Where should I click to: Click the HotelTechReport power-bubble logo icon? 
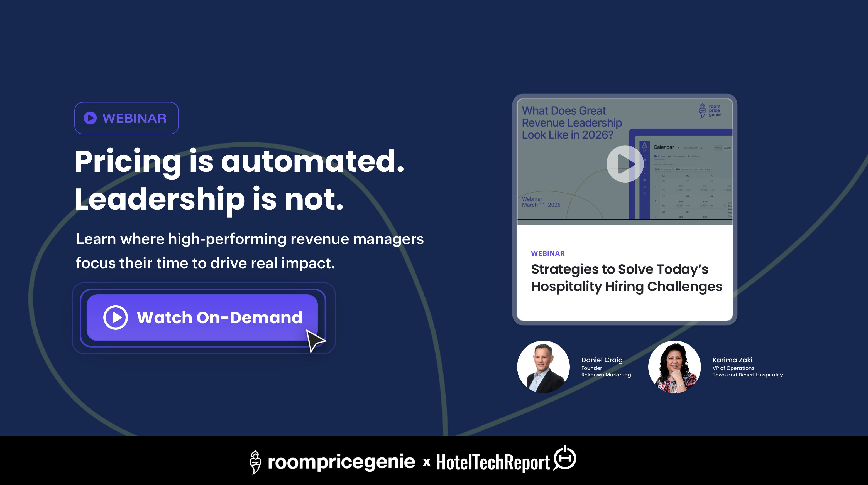[x=565, y=458]
